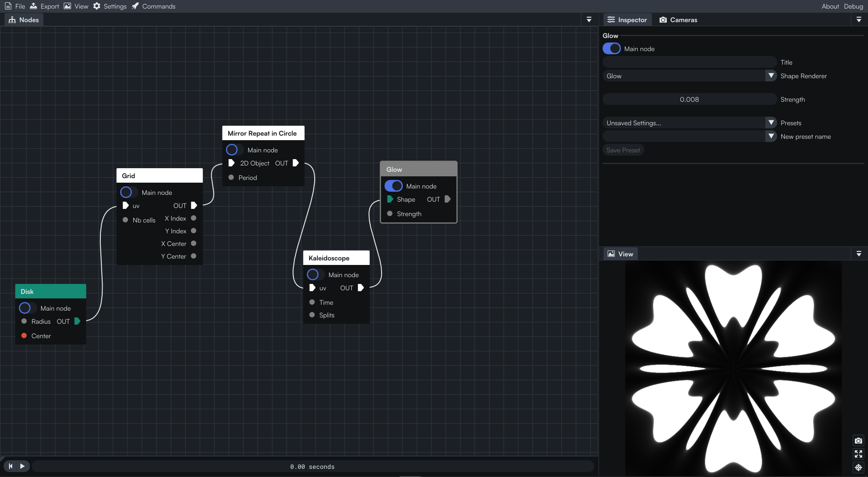Click the Grid X Index output pin
This screenshot has width=868, height=477.
tap(193, 218)
